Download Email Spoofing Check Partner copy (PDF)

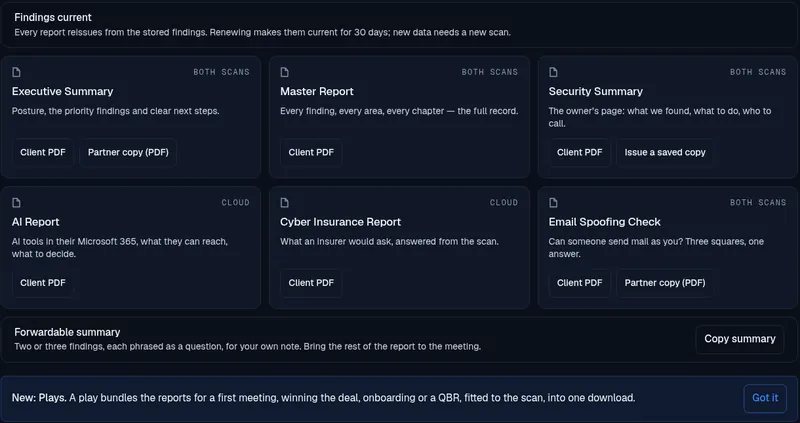click(x=665, y=283)
